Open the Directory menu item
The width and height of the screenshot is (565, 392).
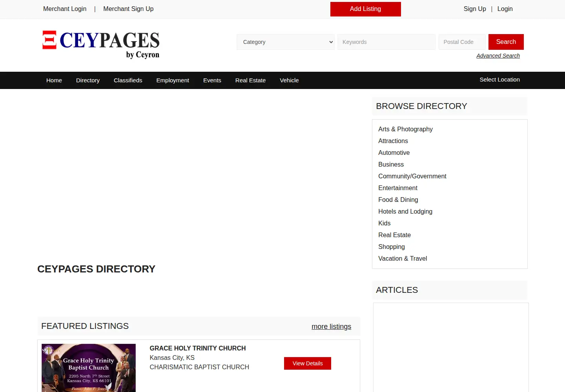click(x=88, y=80)
